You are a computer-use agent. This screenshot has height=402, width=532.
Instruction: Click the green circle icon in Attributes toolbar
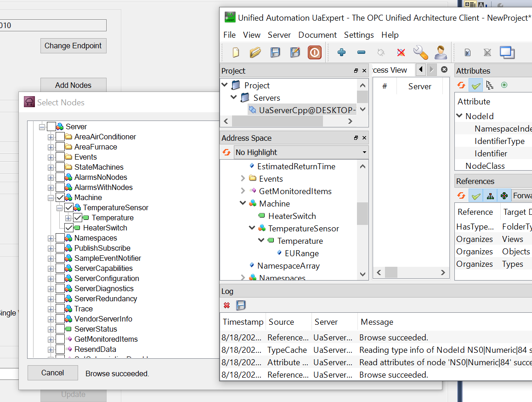[x=504, y=85]
